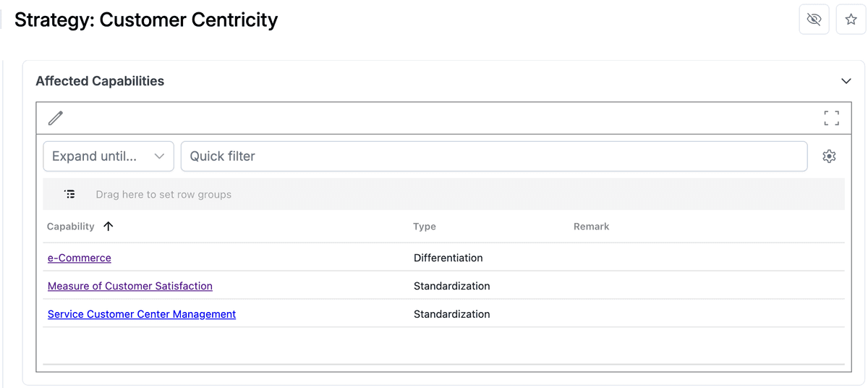Click into the Quick filter field
The width and height of the screenshot is (868, 388).
pyautogui.click(x=494, y=156)
